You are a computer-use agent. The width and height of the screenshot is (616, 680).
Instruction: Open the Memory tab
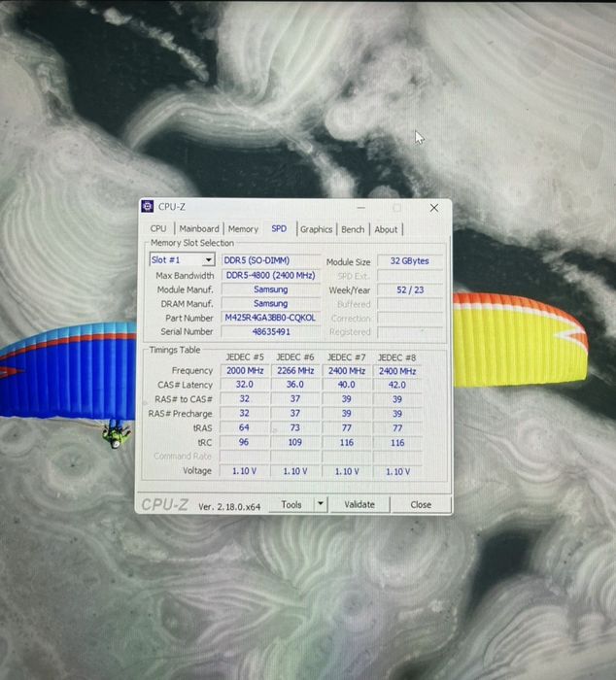pos(243,229)
